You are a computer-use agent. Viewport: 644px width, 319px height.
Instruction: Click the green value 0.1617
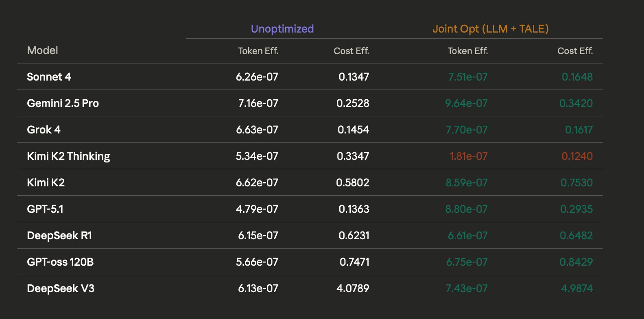(579, 130)
